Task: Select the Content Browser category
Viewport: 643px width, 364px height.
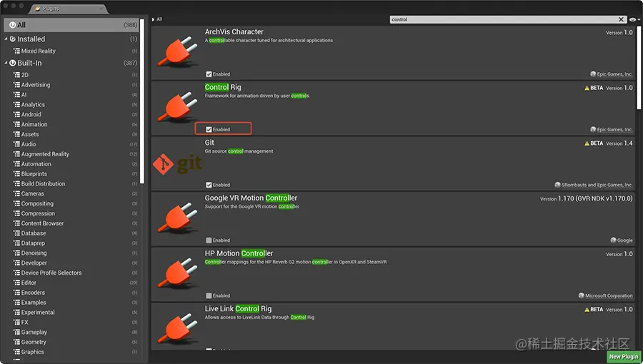Action: coord(42,223)
